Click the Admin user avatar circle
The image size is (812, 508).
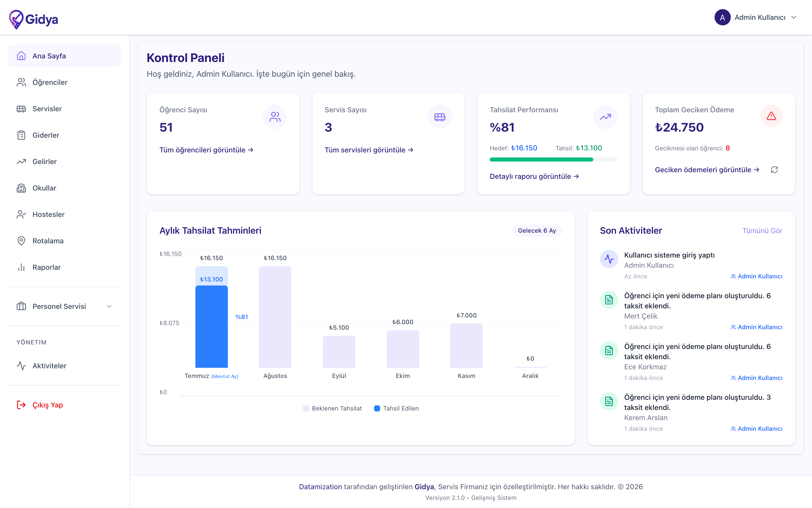coord(722,18)
